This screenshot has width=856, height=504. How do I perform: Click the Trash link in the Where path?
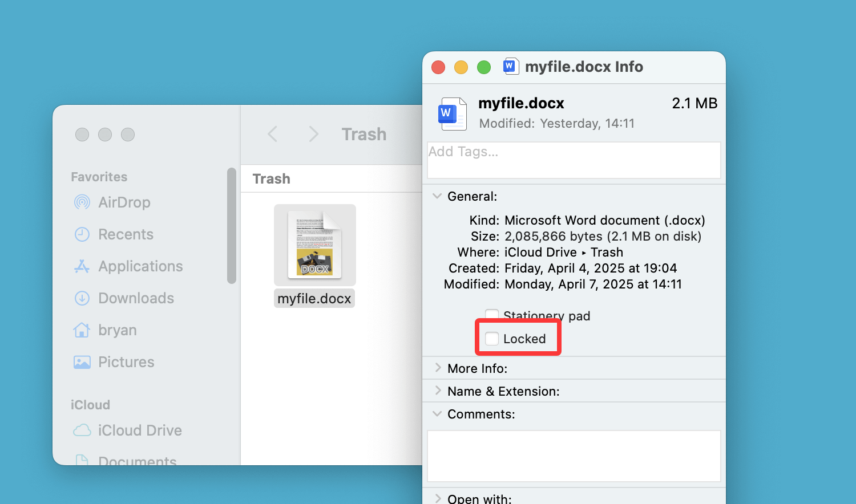click(x=607, y=252)
